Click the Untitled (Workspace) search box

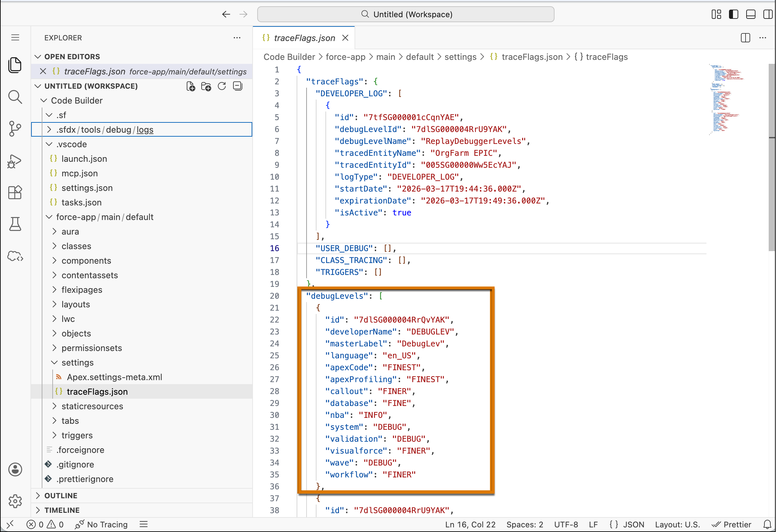[x=406, y=14]
